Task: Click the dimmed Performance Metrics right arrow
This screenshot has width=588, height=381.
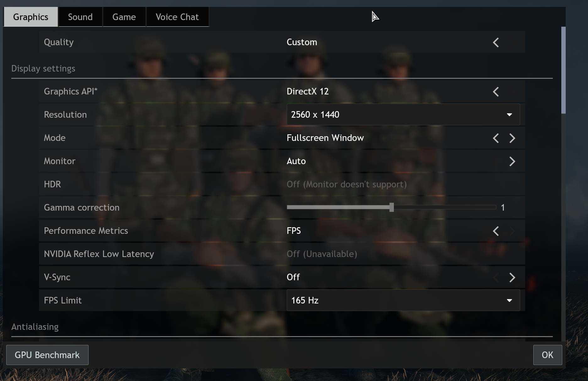Action: point(512,231)
